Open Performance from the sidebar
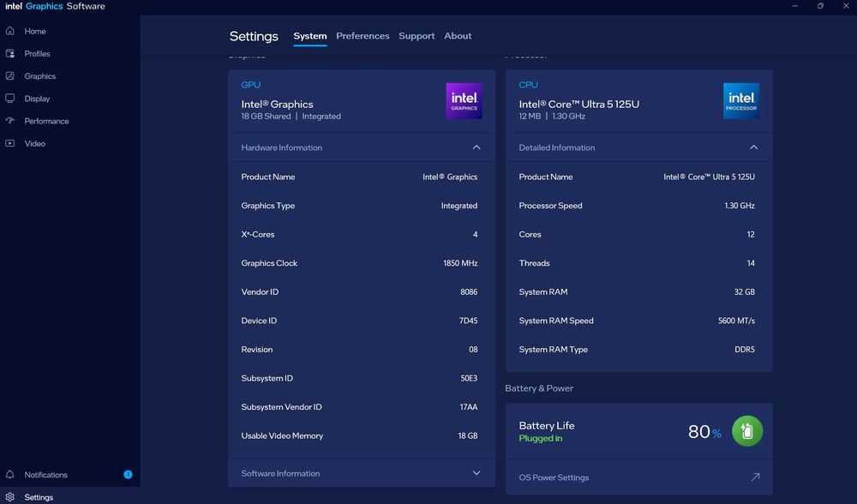The image size is (857, 504). coord(46,121)
